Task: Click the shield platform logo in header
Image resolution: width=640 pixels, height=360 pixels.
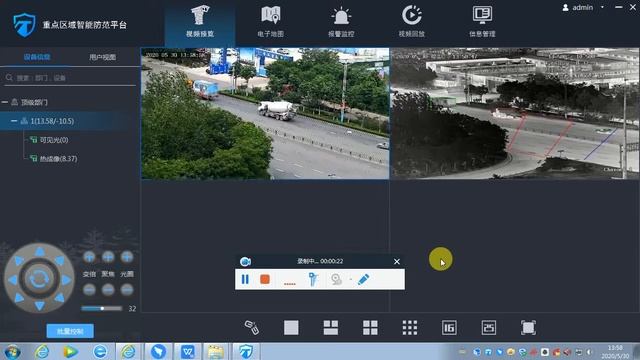Action: click(x=24, y=24)
